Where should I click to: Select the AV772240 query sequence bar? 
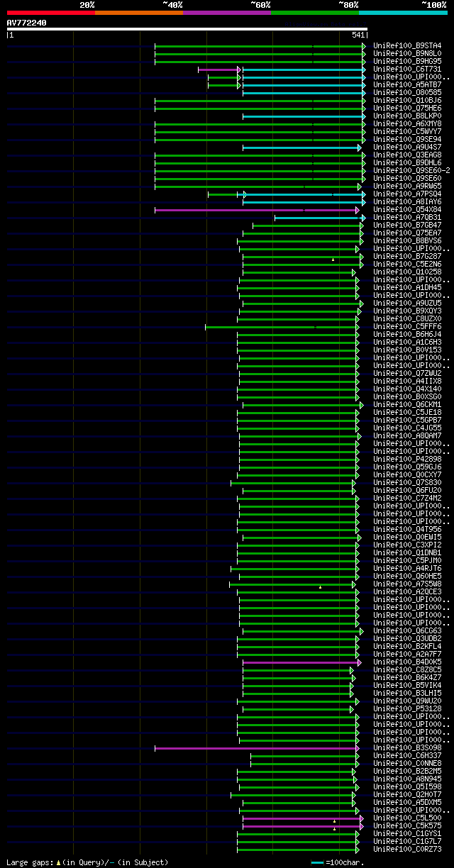click(187, 29)
